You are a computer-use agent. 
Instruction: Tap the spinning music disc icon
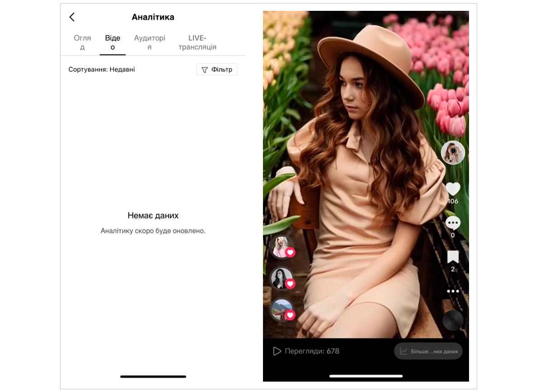[x=453, y=320]
